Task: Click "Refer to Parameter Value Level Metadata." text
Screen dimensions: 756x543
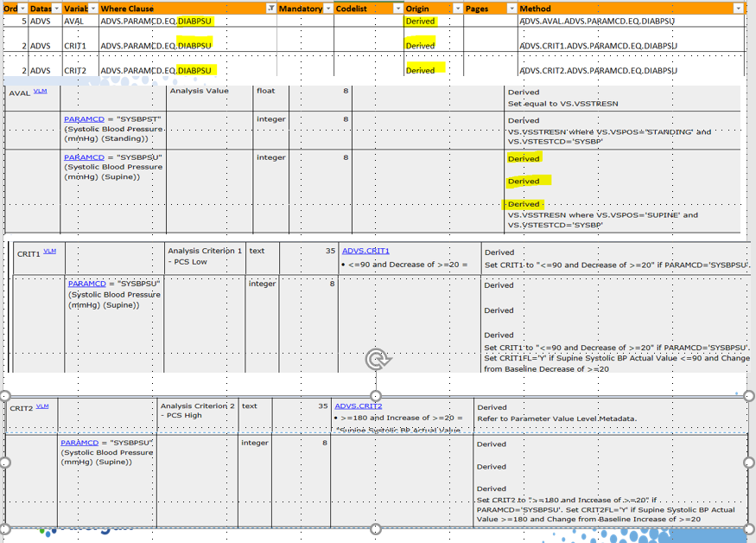Action: click(557, 418)
